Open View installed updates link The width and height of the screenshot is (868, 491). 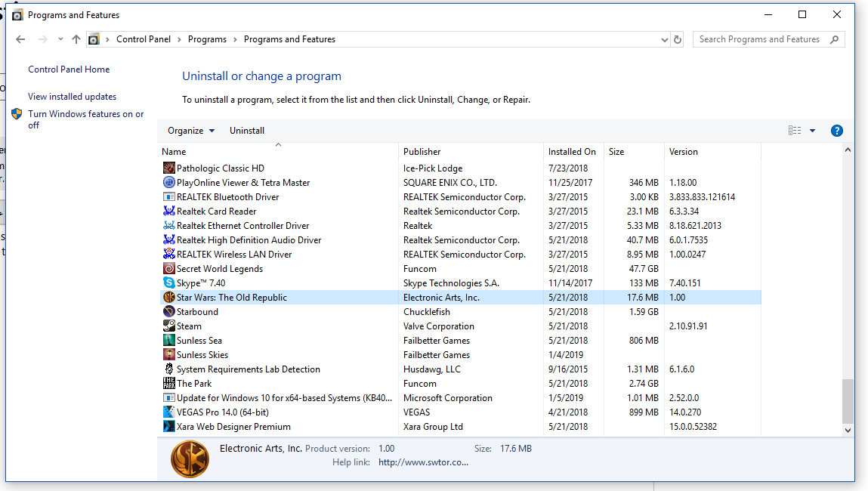(72, 97)
